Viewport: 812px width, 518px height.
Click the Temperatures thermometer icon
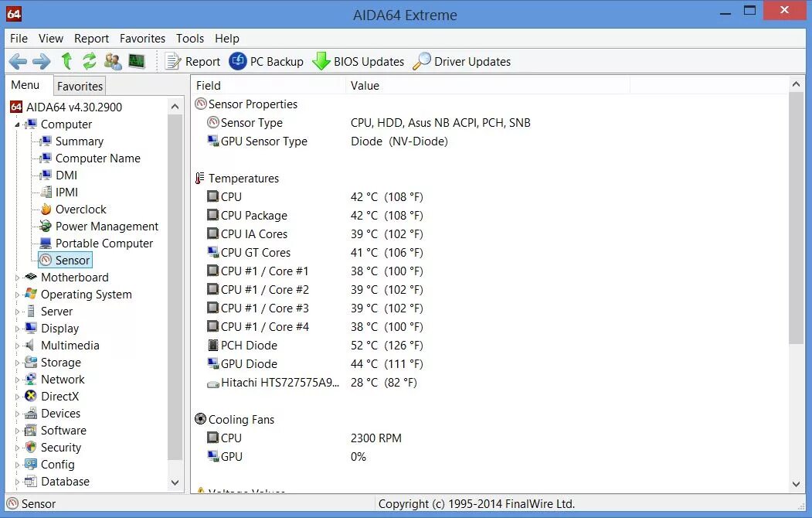point(200,178)
